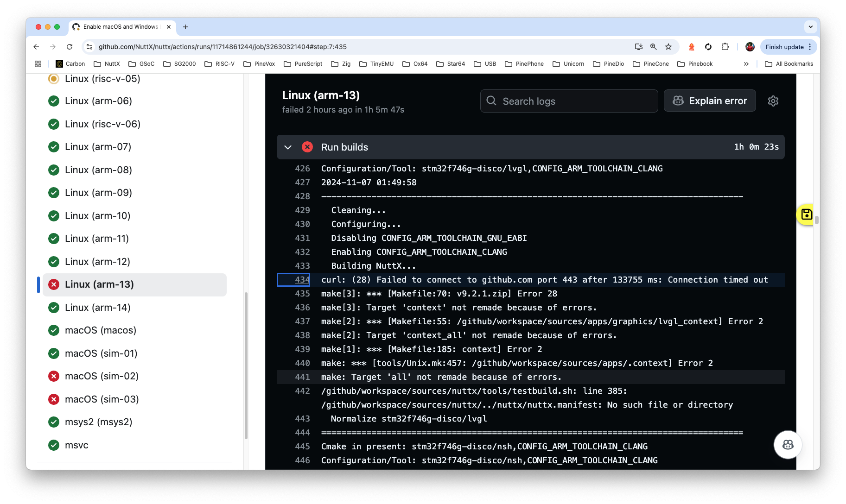Click the yellow save extension icon
Viewport: 846px width, 504px height.
tap(806, 214)
